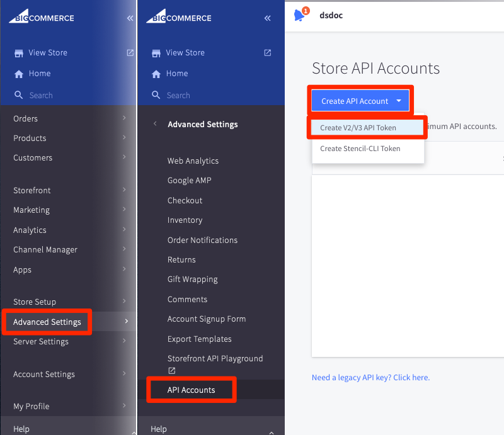Expand the Customers menu chevron

pyautogui.click(x=124, y=157)
